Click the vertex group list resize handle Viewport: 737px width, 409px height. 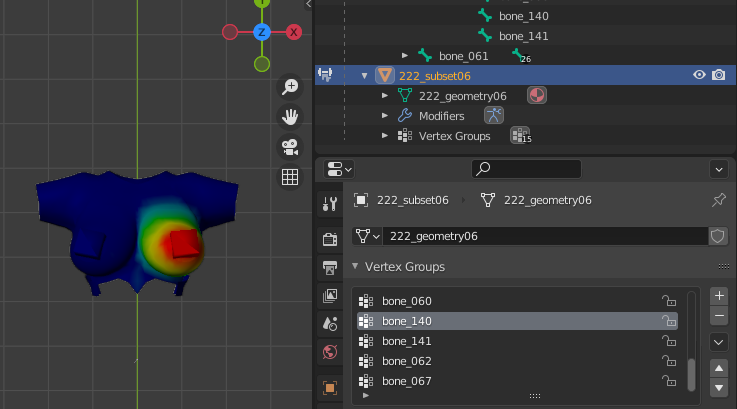535,396
